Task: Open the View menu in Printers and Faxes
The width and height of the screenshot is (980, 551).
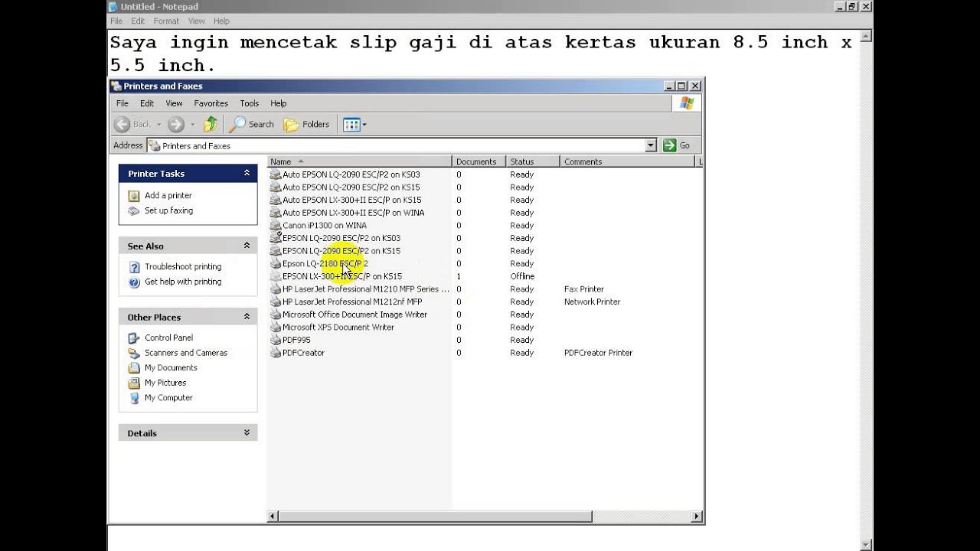Action: 175,103
